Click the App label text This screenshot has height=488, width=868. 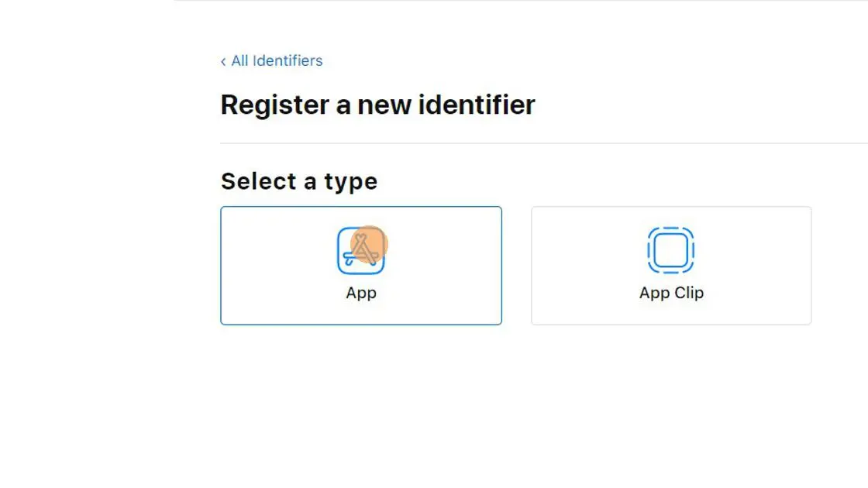pyautogui.click(x=361, y=293)
